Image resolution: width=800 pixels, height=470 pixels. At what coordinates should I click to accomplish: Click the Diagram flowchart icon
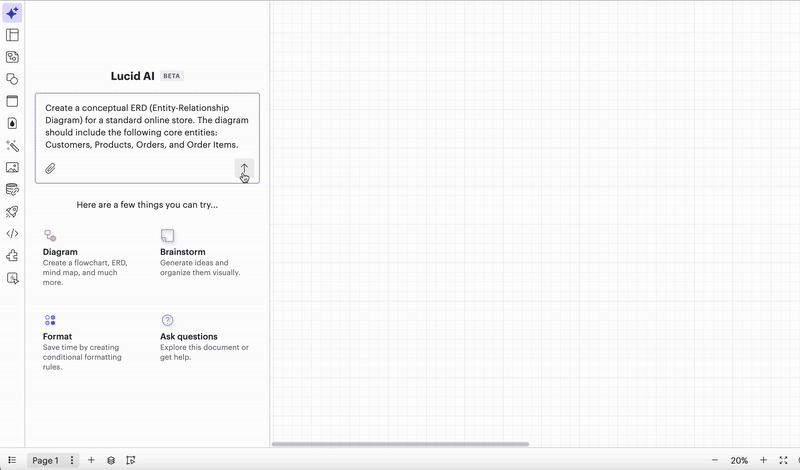(50, 235)
